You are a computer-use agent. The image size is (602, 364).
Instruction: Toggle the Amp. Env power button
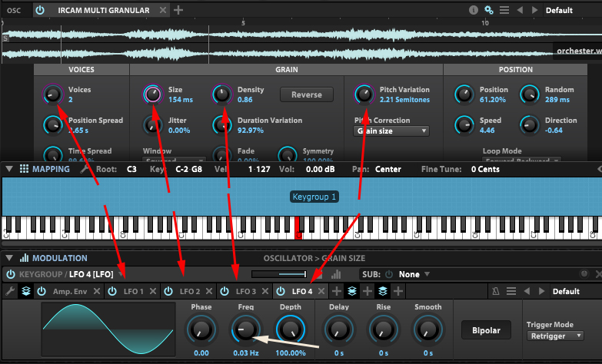[x=42, y=292]
